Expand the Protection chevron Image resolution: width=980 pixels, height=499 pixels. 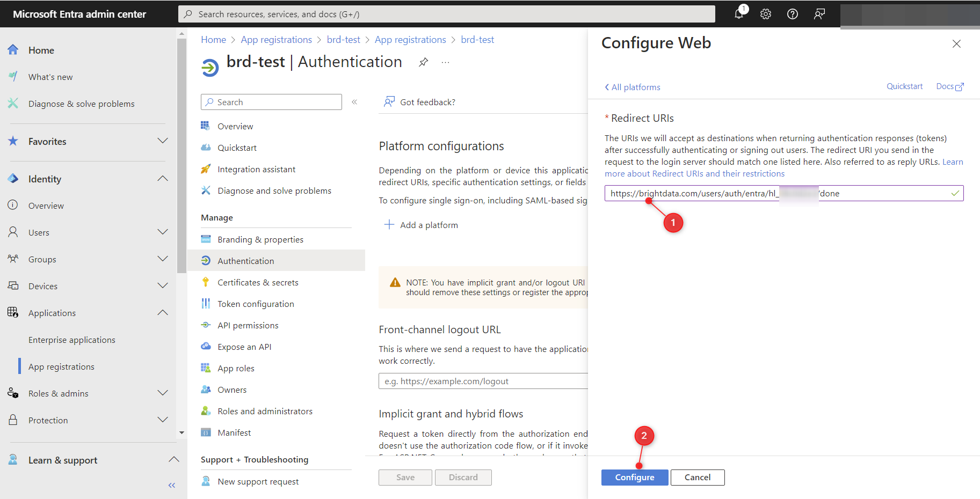coord(163,420)
